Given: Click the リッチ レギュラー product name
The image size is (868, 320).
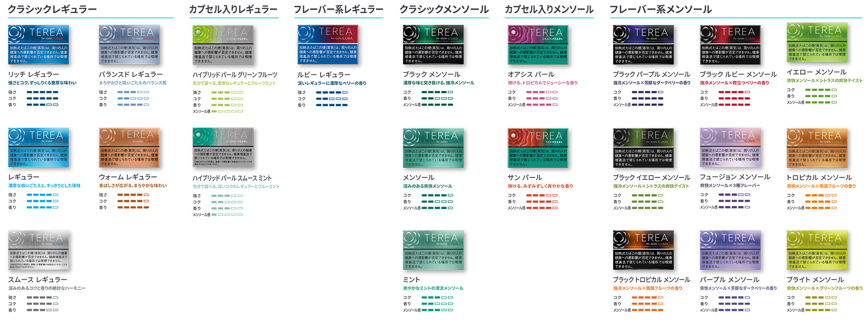Looking at the screenshot, I should [33, 74].
